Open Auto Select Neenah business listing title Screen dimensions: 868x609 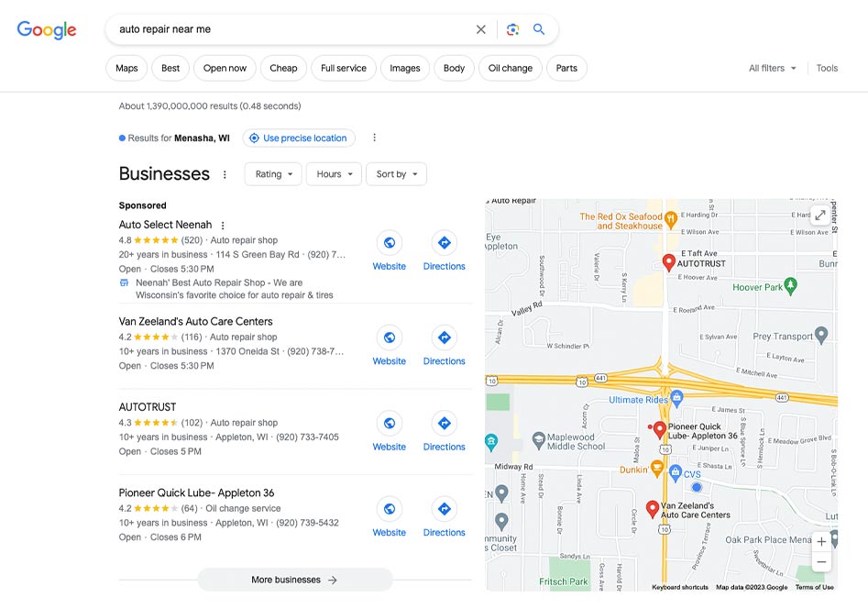tap(165, 225)
